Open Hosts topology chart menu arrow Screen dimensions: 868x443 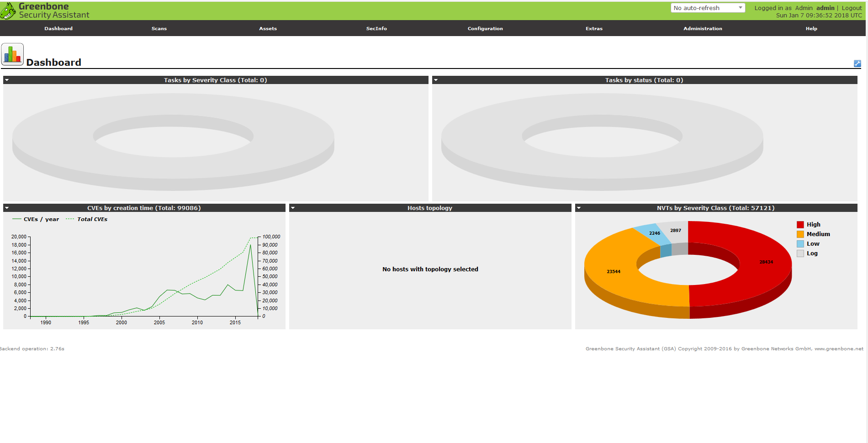coord(293,208)
